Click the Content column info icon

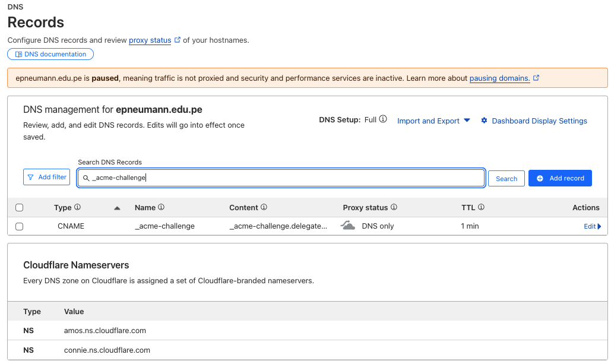(264, 207)
